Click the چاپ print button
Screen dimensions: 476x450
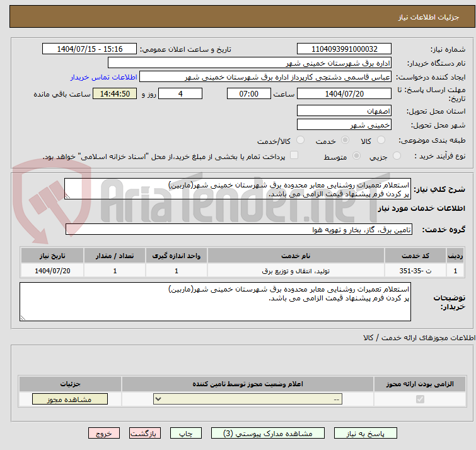(x=186, y=434)
